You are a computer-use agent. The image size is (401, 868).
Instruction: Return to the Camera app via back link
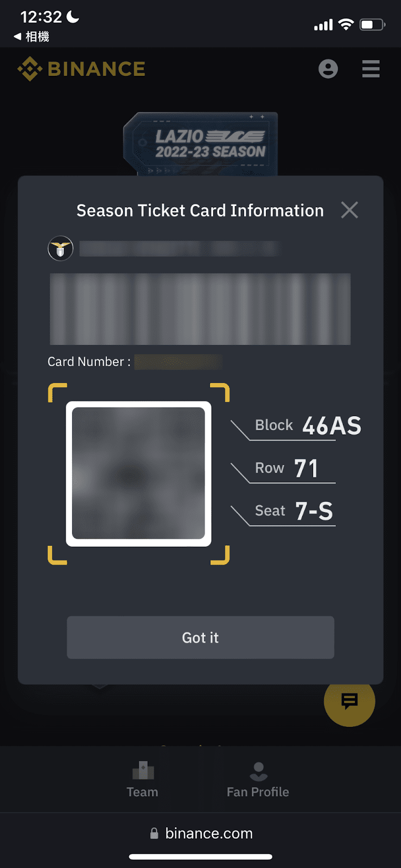31,36
